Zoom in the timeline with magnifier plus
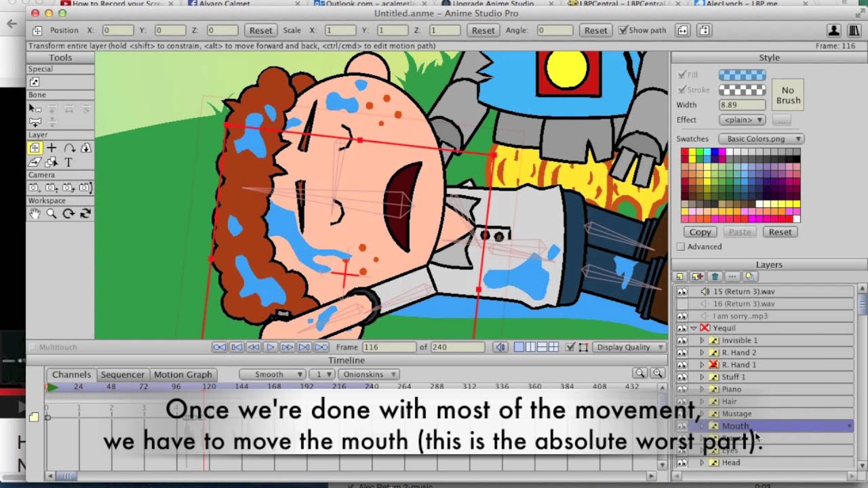This screenshot has width=868, height=488. [x=657, y=373]
